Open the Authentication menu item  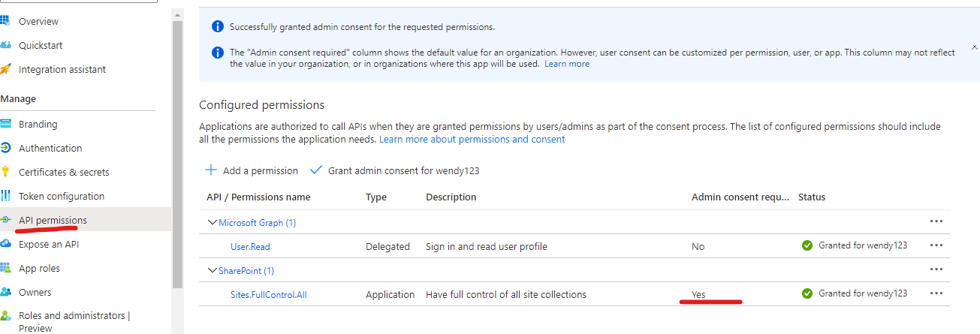coord(50,148)
